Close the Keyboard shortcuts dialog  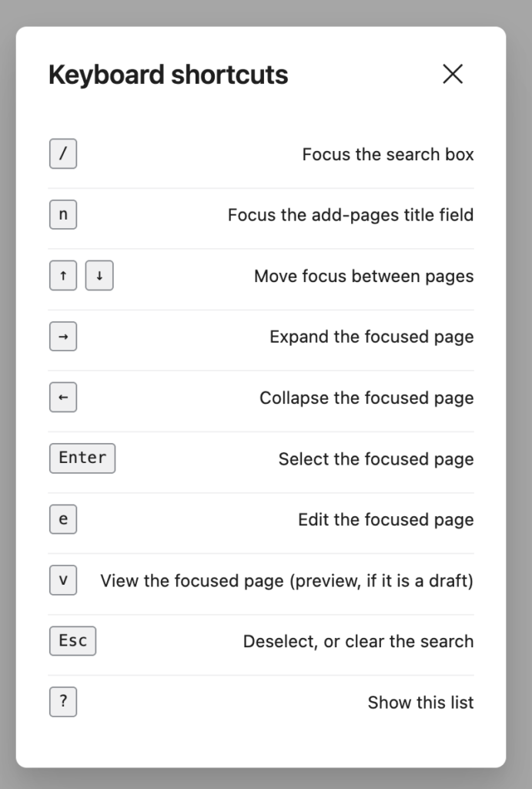pyautogui.click(x=453, y=74)
